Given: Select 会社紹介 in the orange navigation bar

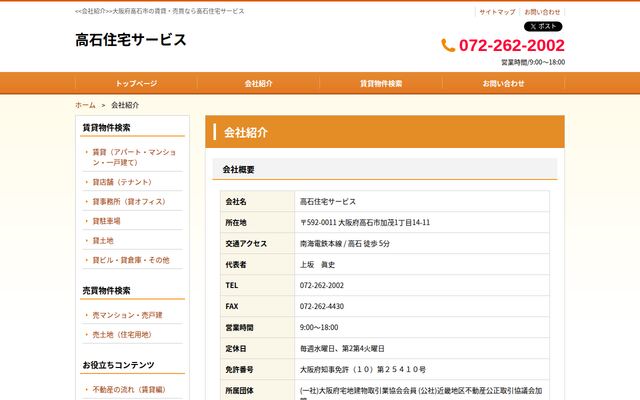Looking at the screenshot, I should 258,84.
